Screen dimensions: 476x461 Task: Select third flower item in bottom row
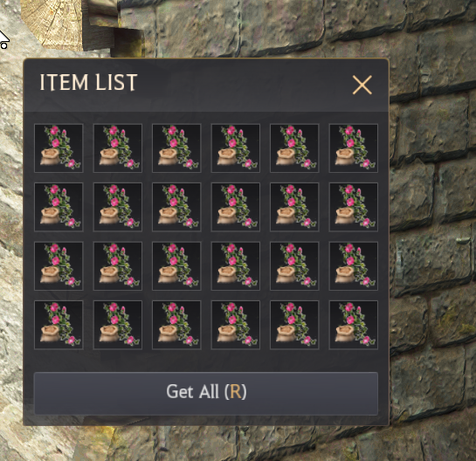[x=176, y=325]
